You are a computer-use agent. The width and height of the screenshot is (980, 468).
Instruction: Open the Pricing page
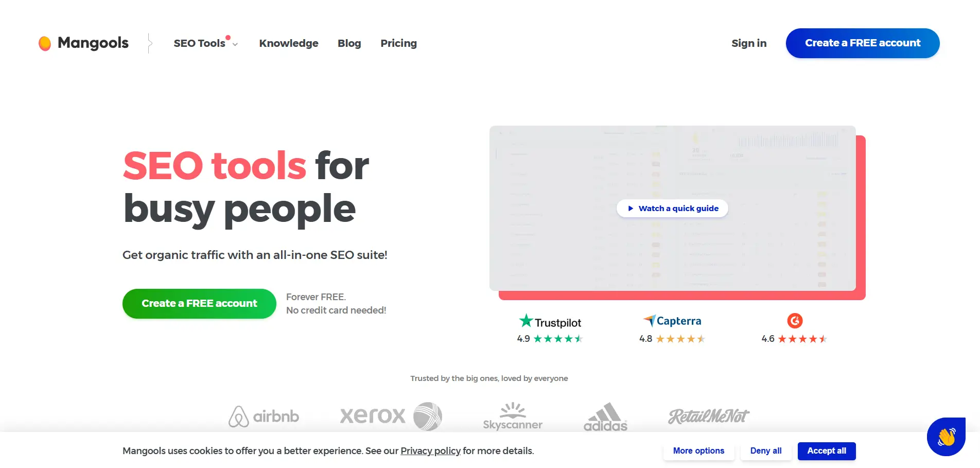click(x=399, y=43)
